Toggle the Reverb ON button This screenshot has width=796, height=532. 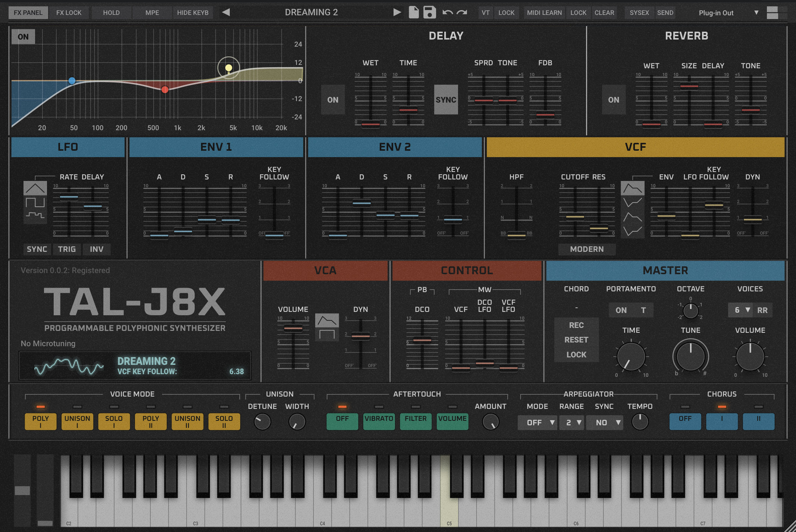coord(614,100)
